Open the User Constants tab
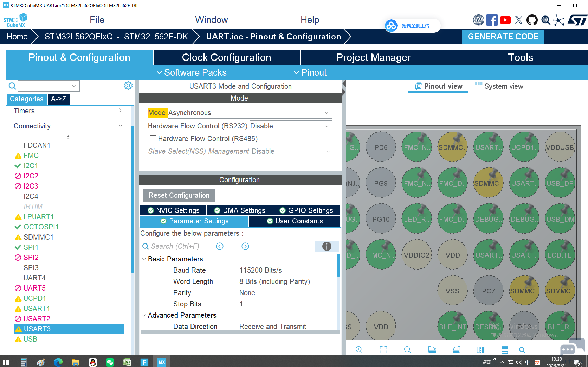Screen dimensions: 588x367 pyautogui.click(x=295, y=221)
